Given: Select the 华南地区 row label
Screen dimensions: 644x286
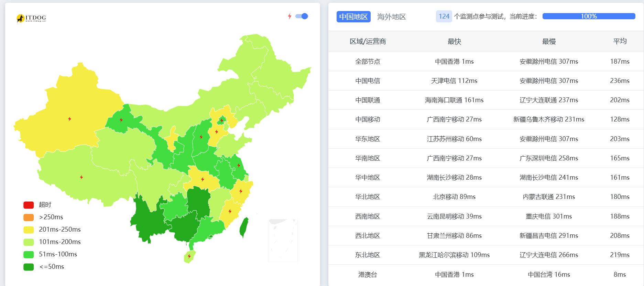Looking at the screenshot, I should [x=368, y=158].
